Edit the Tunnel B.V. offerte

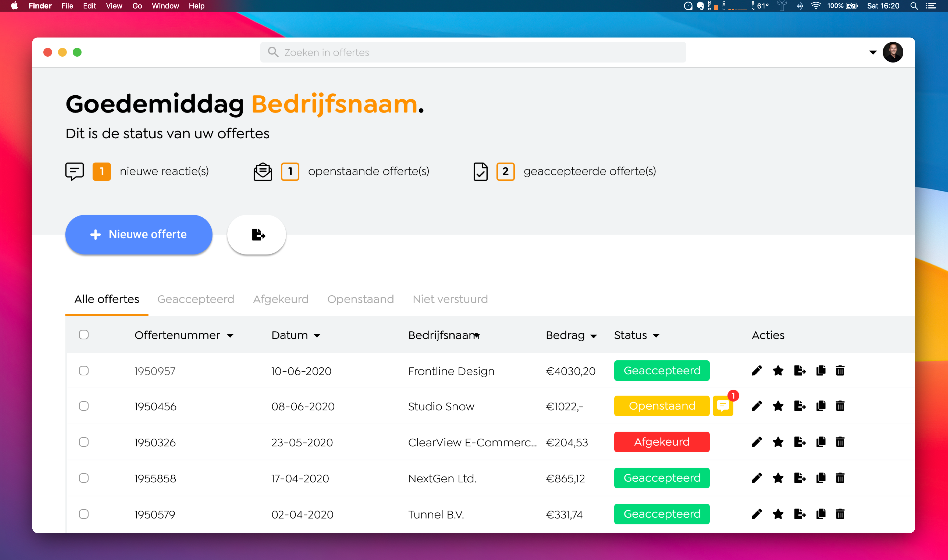click(x=757, y=514)
